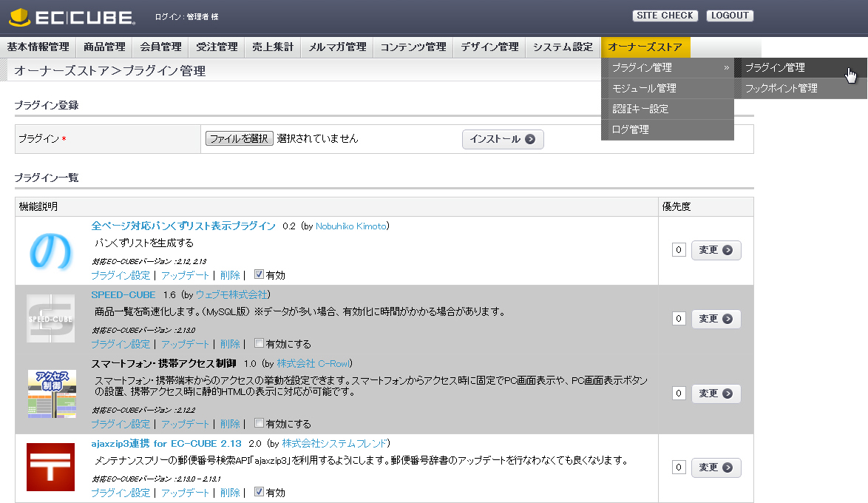Click the SPEED-CUBE priority input field
The height and width of the screenshot is (503, 868).
coord(679,319)
